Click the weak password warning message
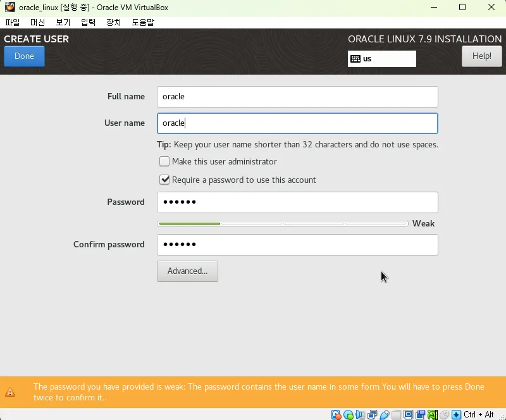 pos(259,392)
